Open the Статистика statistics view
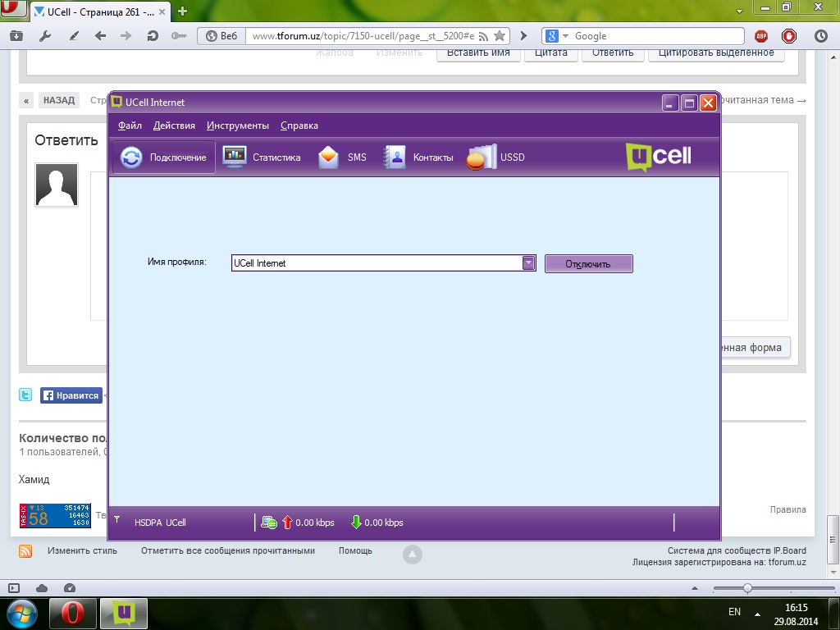The width and height of the screenshot is (840, 630). pos(262,157)
